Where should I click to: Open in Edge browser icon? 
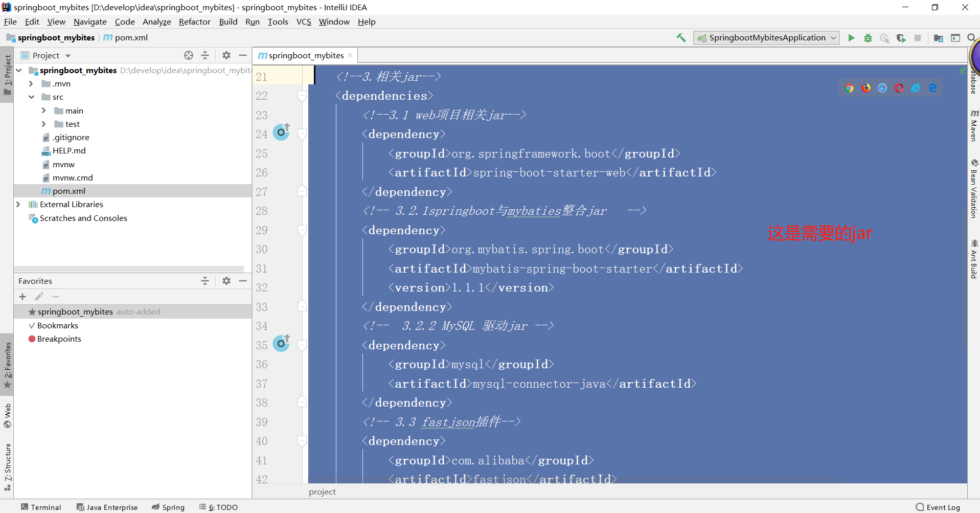tap(932, 88)
